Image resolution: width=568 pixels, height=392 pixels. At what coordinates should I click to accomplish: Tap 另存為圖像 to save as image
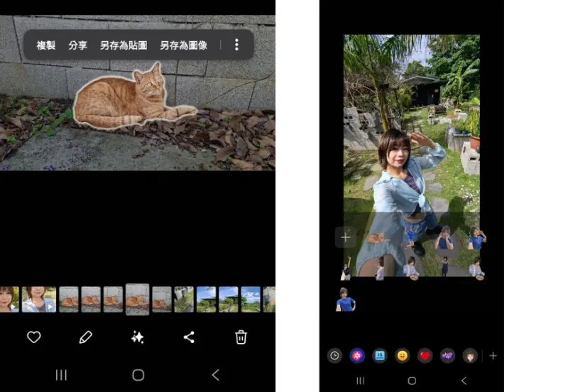click(183, 45)
